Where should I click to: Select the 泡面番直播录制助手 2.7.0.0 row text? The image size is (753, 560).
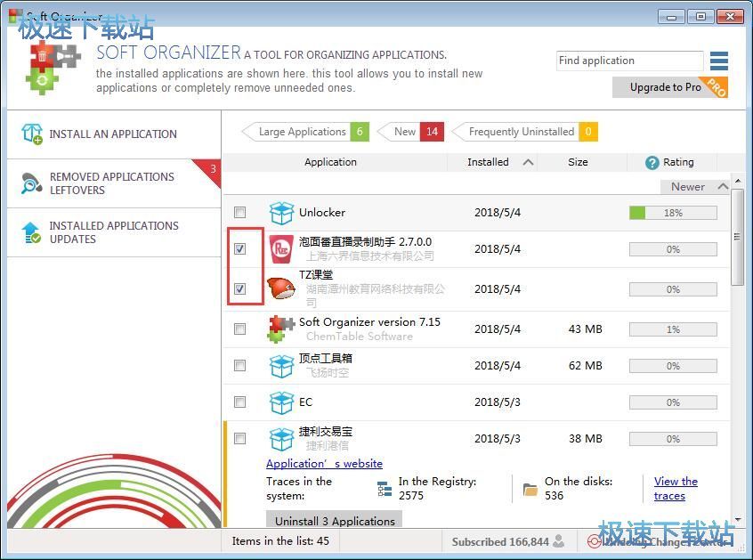pyautogui.click(x=365, y=241)
